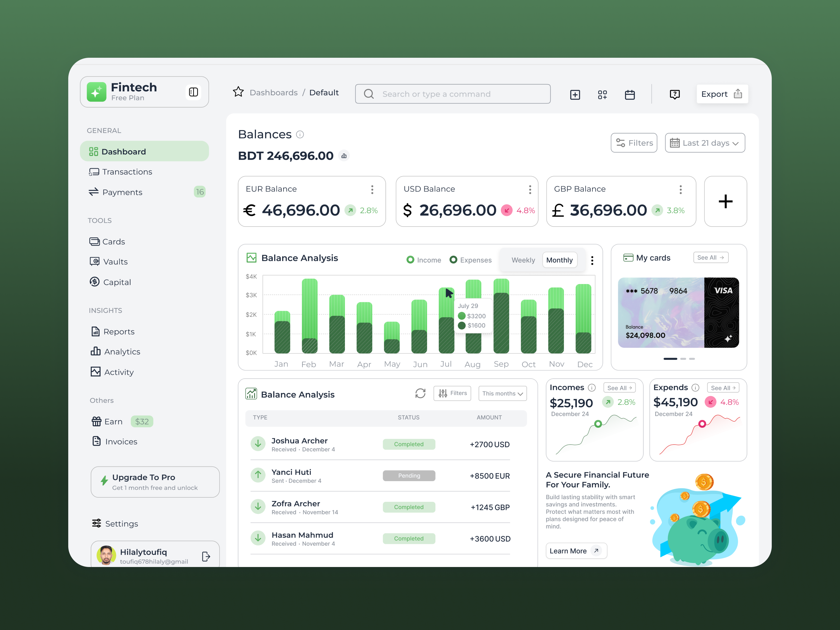The width and height of the screenshot is (840, 630).
Task: Click the Reports document icon
Action: [95, 332]
